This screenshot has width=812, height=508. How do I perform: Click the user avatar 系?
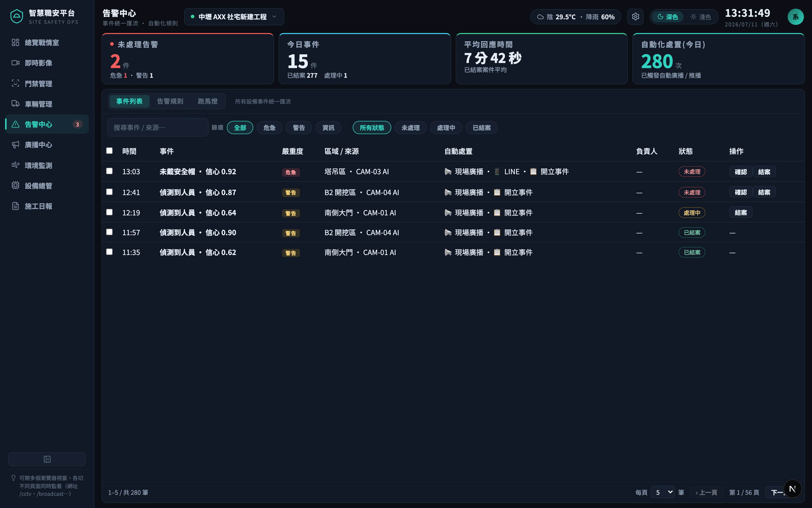(796, 17)
